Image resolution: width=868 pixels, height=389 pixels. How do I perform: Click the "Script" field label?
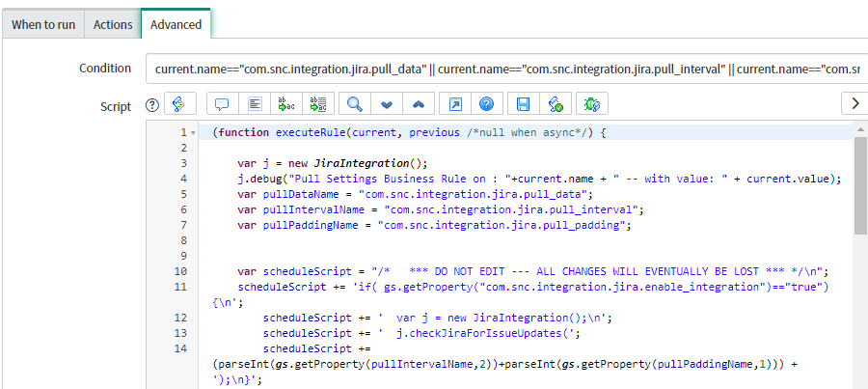[x=116, y=106]
